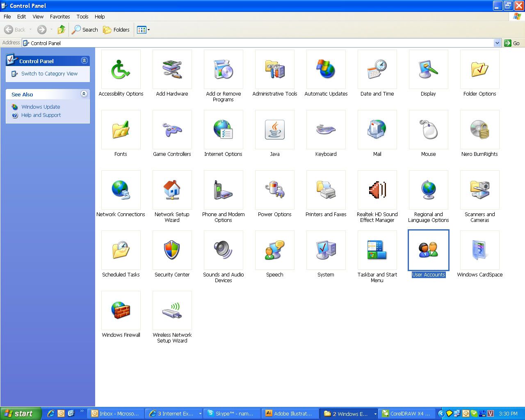The image size is (525, 420).
Task: Open the Network Setup Wizard icon
Action: [x=172, y=190]
